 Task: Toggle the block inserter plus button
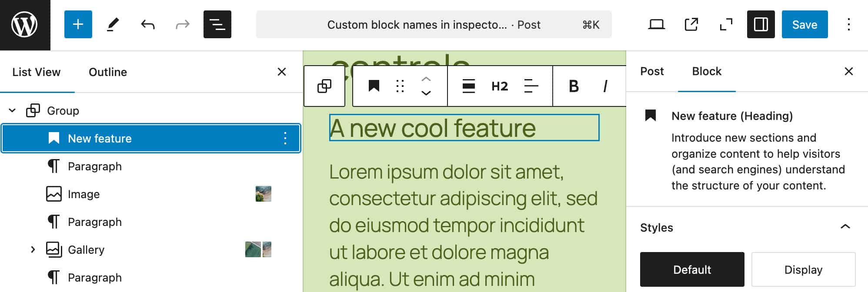pyautogui.click(x=78, y=24)
